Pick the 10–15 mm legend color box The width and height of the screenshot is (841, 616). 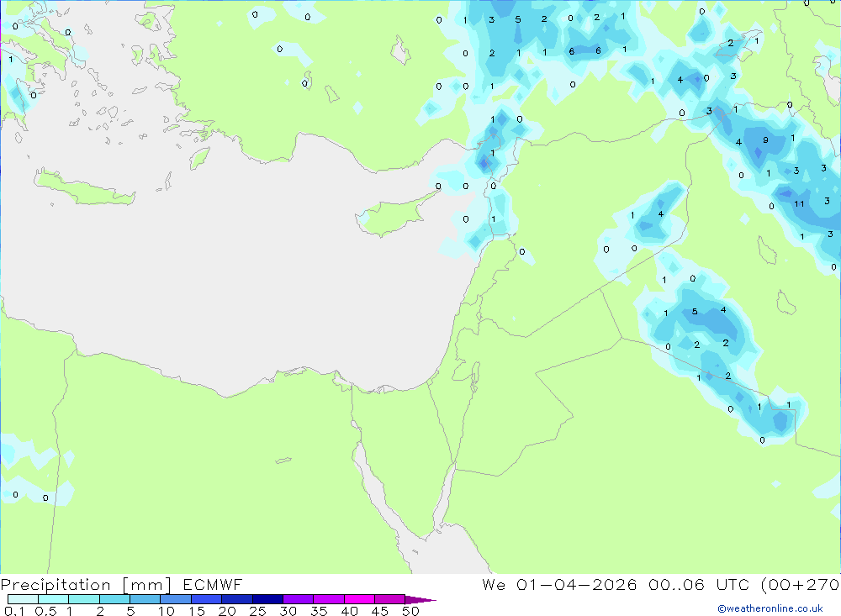click(176, 599)
